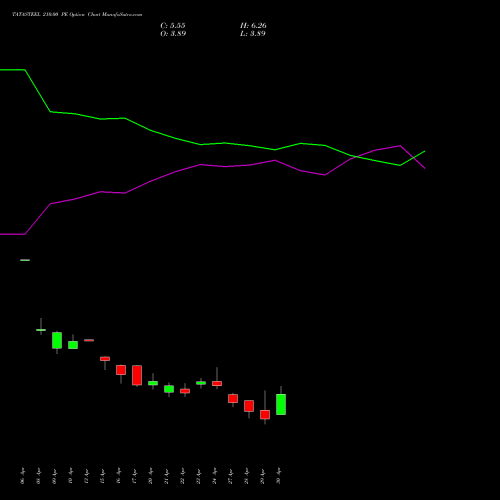Click the small green dash marker at 06 Apr
500x500 pixels.
(x=25, y=260)
